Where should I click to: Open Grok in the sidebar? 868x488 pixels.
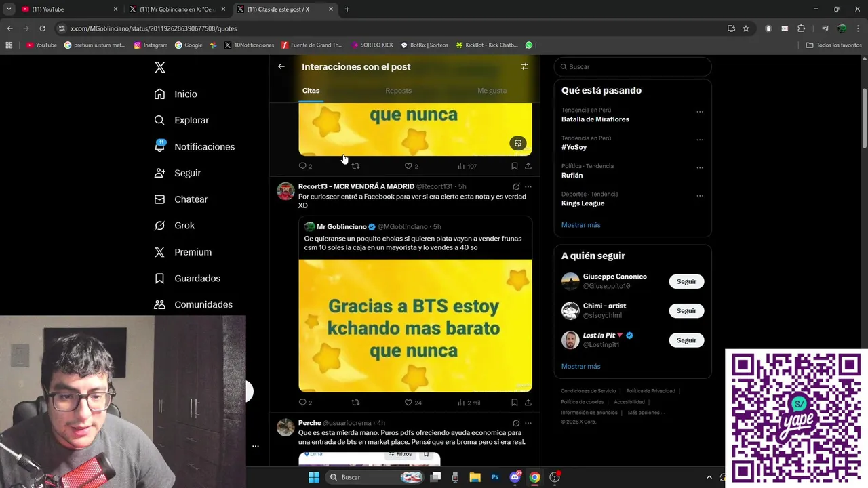tap(174, 226)
